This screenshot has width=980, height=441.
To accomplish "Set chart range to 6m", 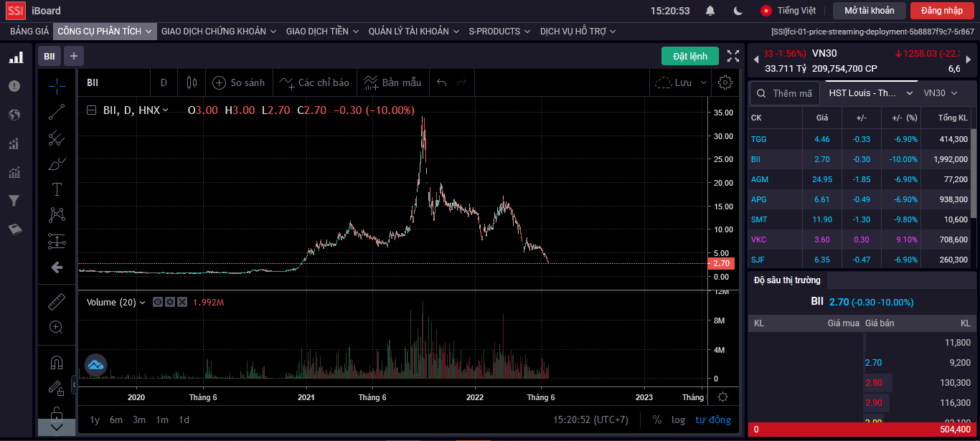I will (116, 419).
